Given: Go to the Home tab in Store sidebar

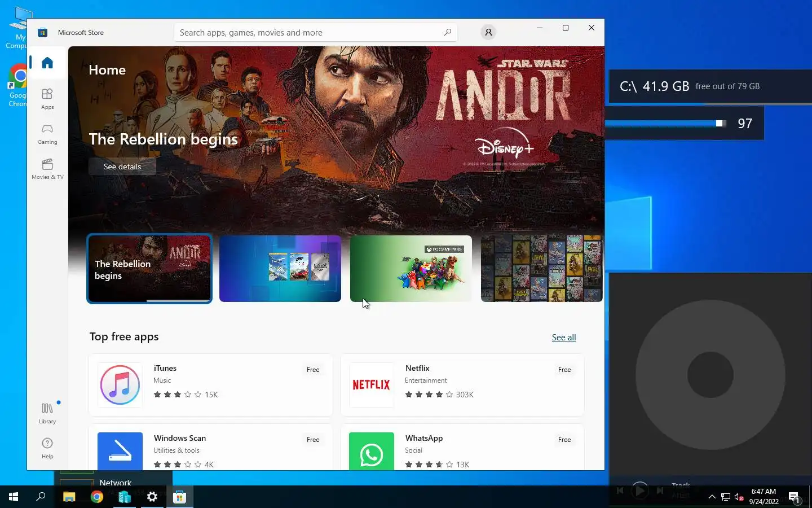Looking at the screenshot, I should tap(47, 63).
